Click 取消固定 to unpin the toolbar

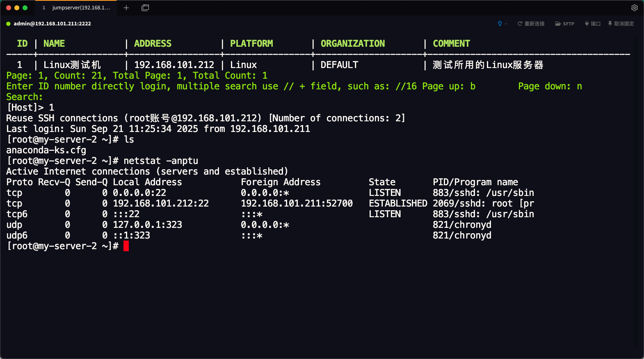[621, 24]
